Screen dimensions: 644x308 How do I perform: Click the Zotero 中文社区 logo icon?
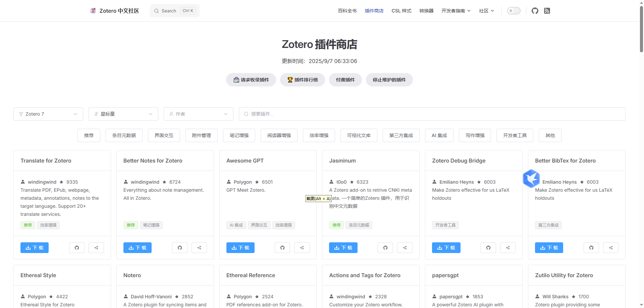point(93,11)
